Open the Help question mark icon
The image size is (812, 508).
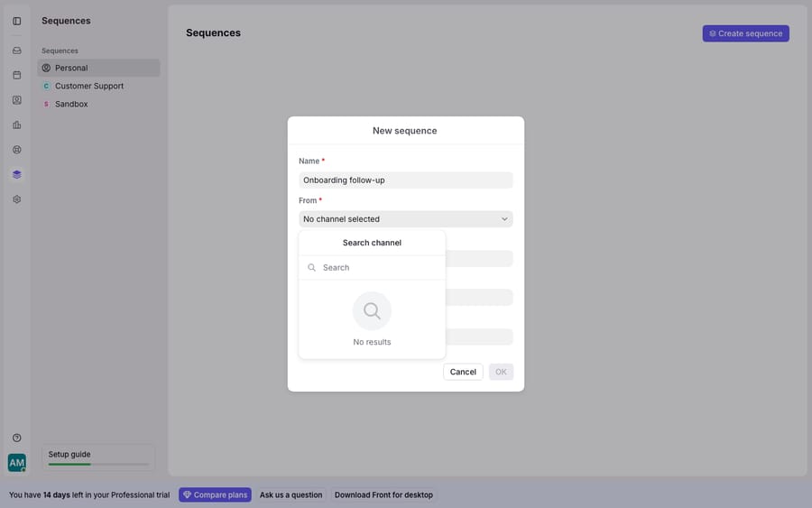pos(17,438)
